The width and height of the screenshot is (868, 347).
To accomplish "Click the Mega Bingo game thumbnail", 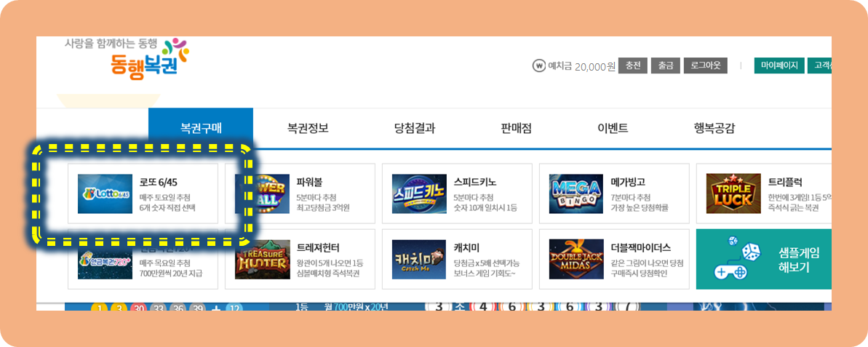I will click(576, 194).
